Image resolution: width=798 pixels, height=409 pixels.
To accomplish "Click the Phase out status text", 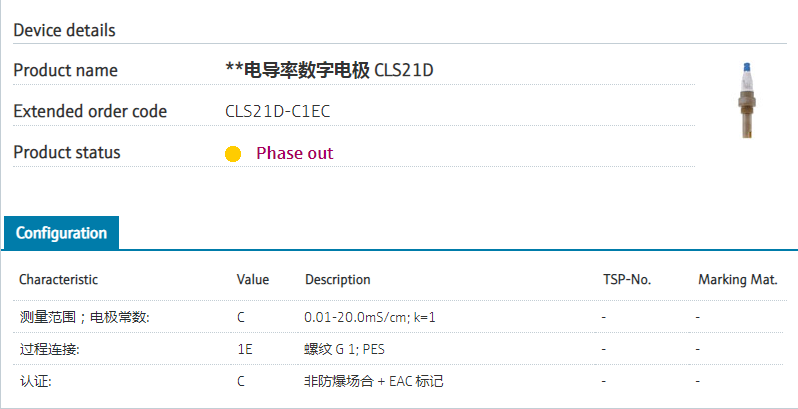I will (294, 153).
